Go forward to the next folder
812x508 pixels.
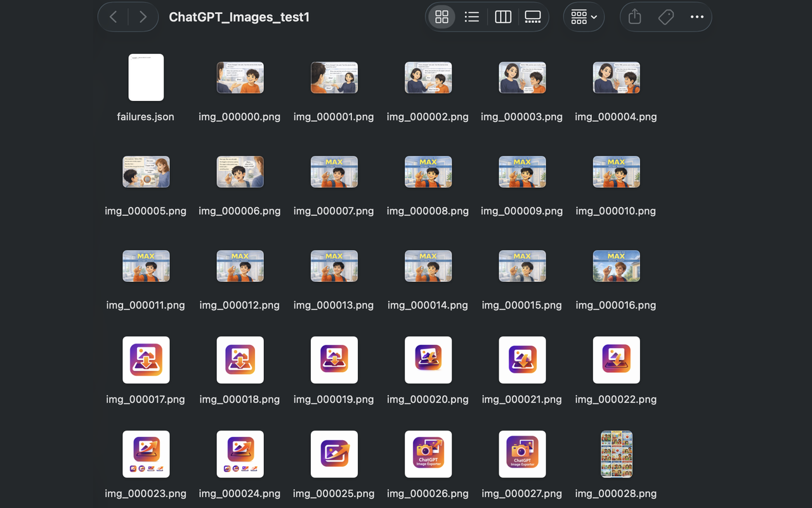pos(143,17)
